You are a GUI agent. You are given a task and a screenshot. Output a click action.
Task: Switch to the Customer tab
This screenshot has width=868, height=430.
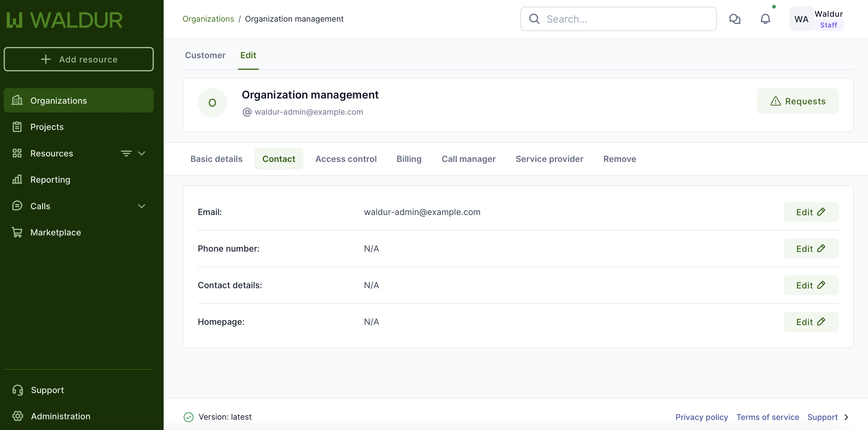pyautogui.click(x=205, y=55)
